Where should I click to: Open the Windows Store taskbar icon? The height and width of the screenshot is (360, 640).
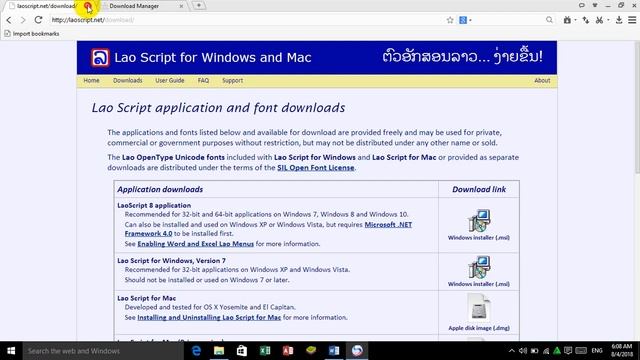tap(242, 351)
